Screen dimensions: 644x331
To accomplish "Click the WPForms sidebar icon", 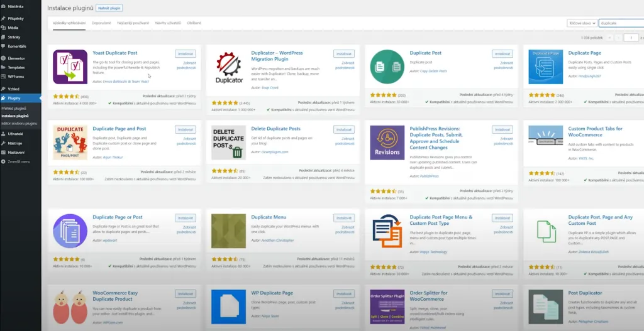I will click(3, 77).
